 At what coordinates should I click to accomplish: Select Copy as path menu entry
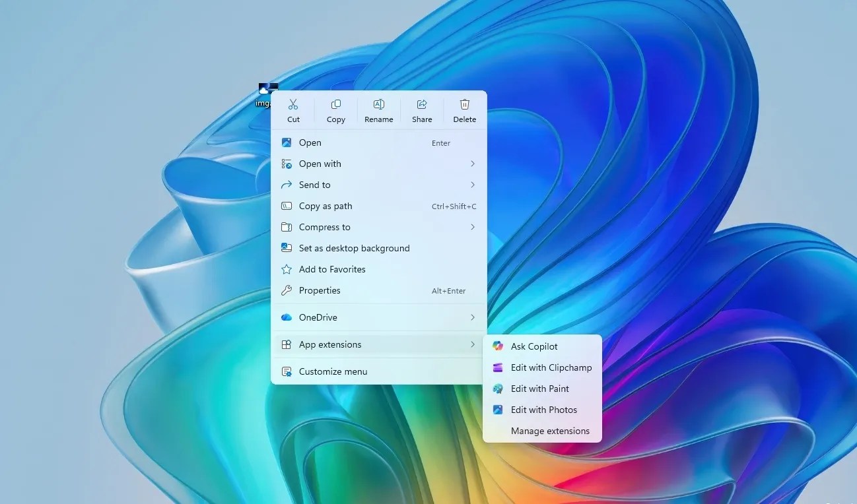(379, 206)
